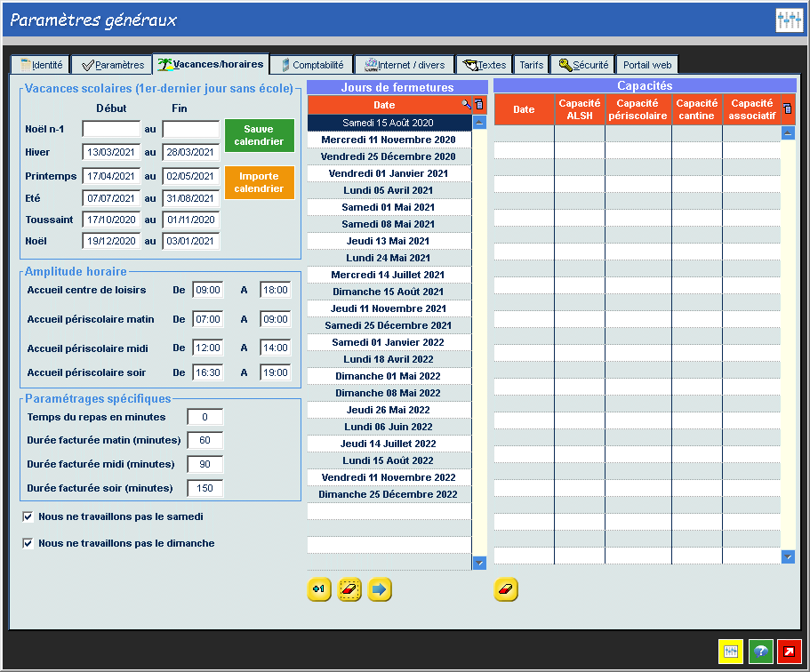Click the yellow settings sliders button
Image resolution: width=810 pixels, height=672 pixels.
coord(731,652)
